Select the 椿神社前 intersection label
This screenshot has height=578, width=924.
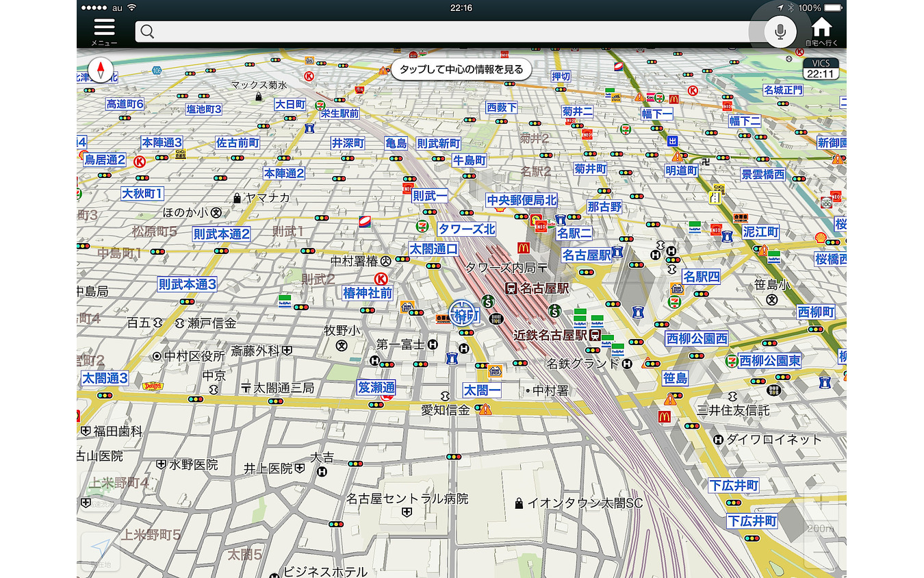[x=368, y=292]
